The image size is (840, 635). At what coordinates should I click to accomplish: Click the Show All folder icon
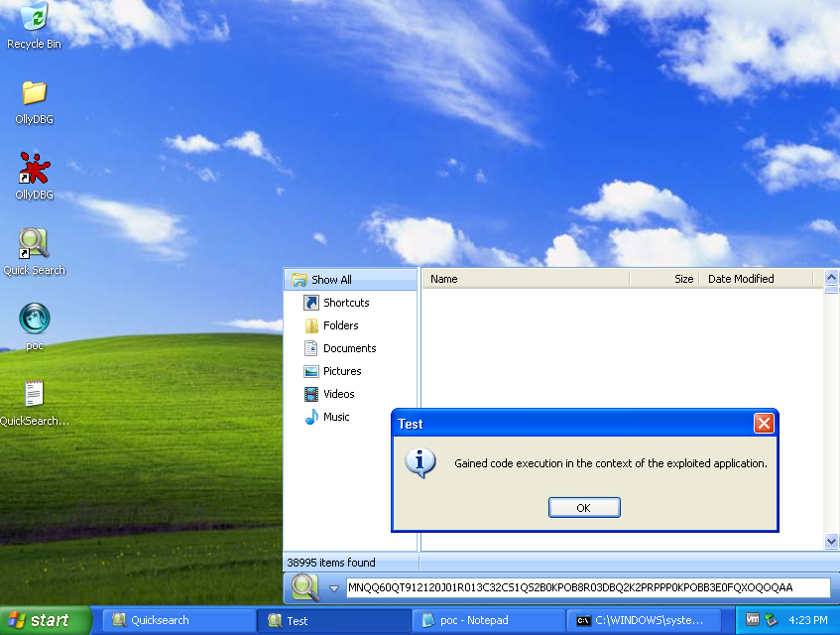point(299,280)
